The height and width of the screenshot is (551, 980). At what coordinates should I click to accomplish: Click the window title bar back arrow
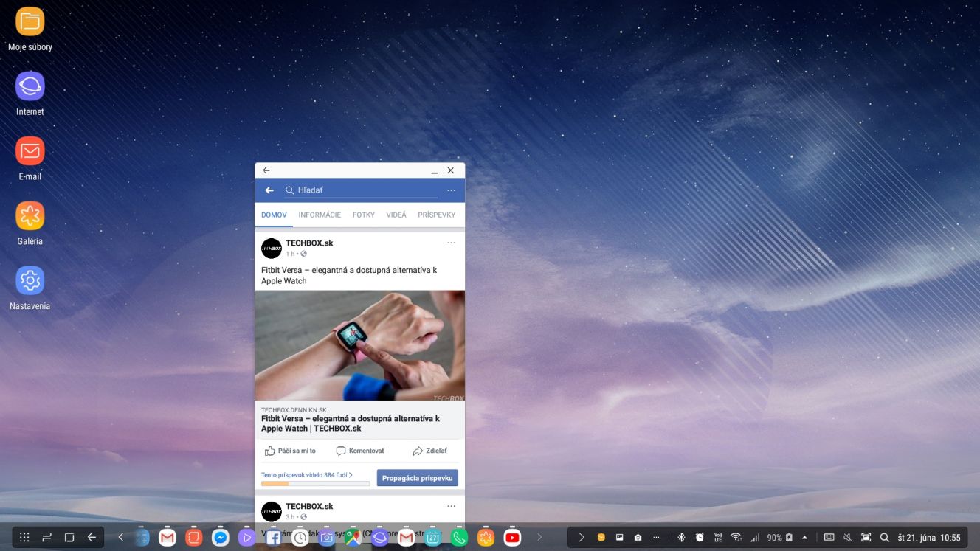point(266,170)
